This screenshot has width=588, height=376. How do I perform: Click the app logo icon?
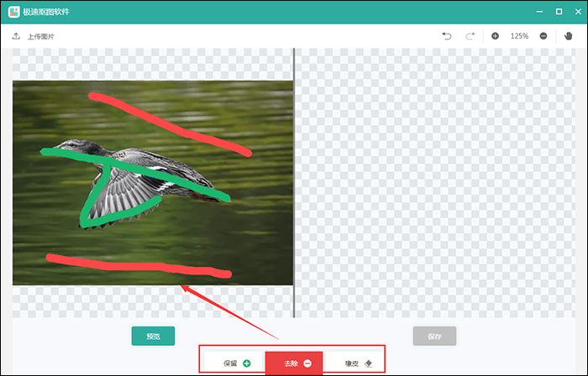(x=14, y=12)
